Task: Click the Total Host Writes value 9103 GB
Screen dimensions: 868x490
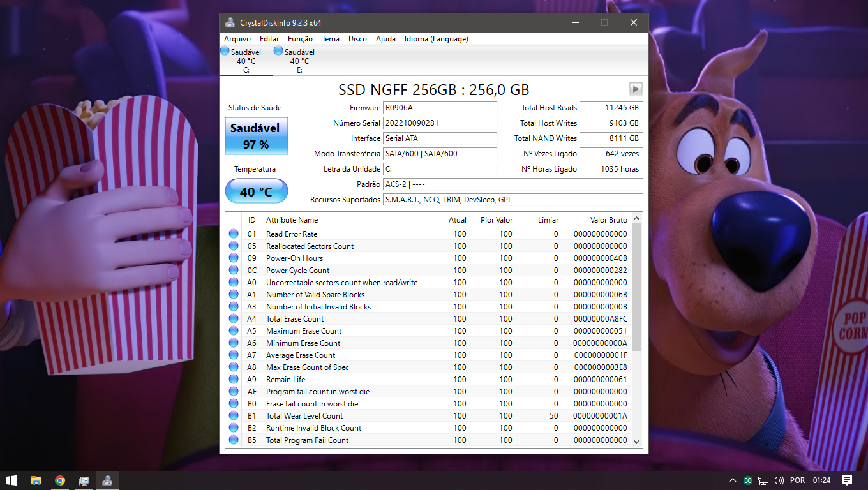Action: point(611,123)
